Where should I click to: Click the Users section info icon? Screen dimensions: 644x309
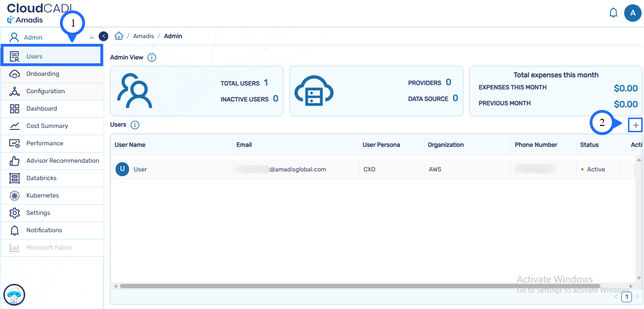pyautogui.click(x=135, y=125)
